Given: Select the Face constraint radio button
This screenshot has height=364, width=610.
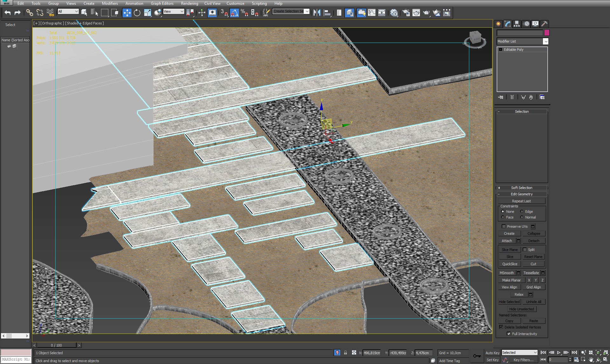Looking at the screenshot, I should (x=503, y=217).
